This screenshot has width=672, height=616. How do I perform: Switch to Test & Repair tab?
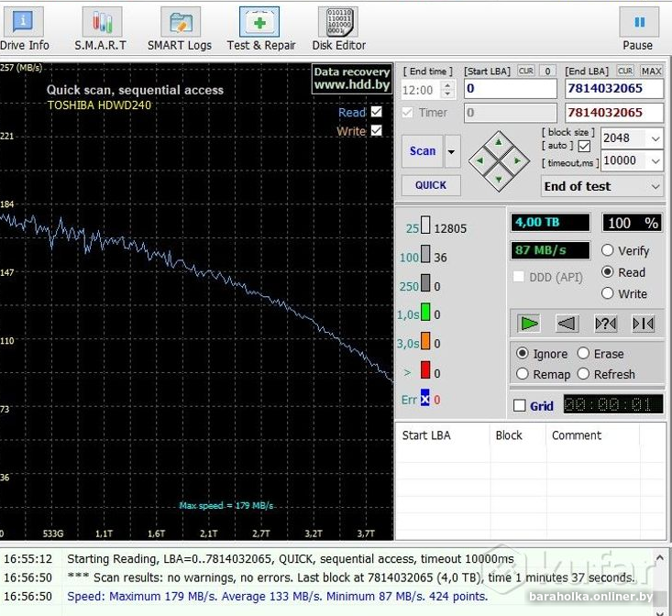pyautogui.click(x=260, y=27)
